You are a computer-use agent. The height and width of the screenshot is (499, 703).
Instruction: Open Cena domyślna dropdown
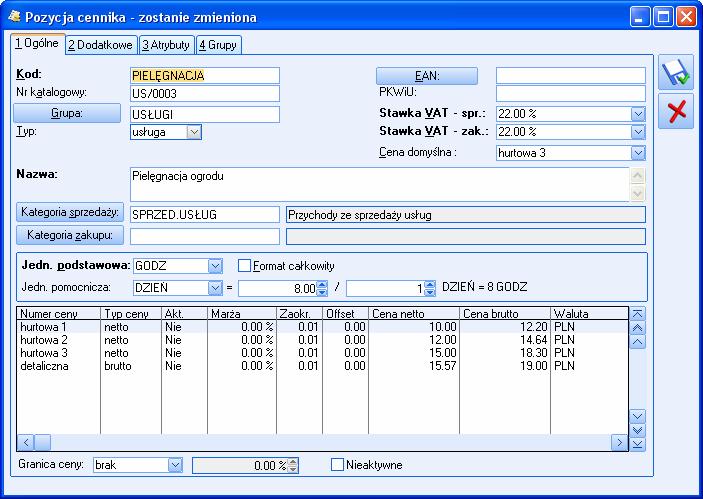tap(638, 153)
